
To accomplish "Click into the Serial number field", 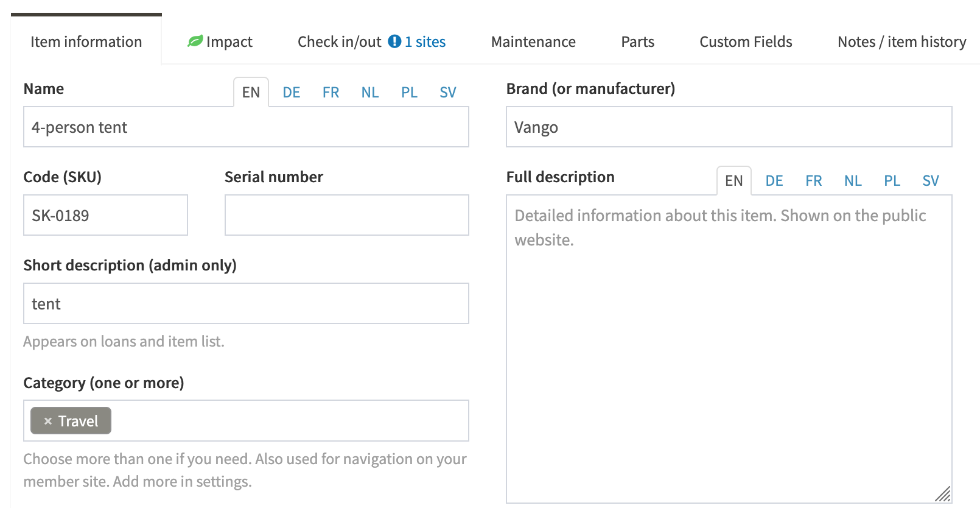I will [x=346, y=215].
